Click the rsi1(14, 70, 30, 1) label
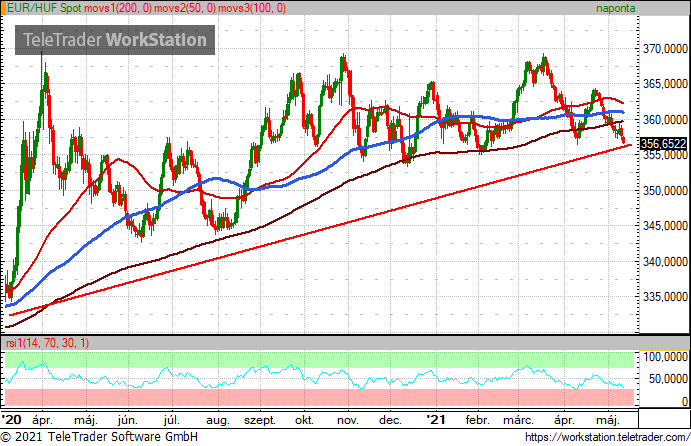 point(48,343)
